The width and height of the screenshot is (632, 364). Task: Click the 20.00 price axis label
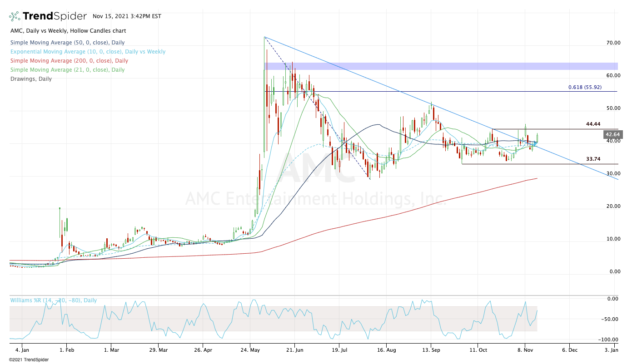613,206
